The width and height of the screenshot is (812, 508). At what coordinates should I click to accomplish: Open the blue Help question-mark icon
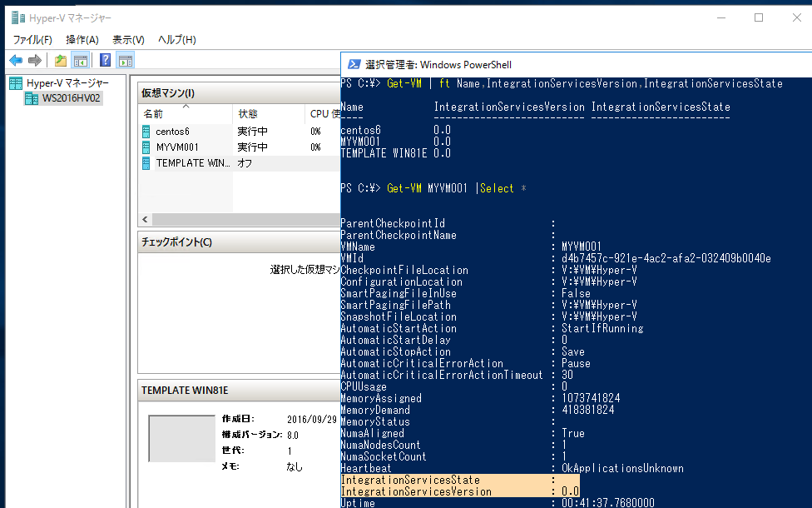click(x=105, y=61)
